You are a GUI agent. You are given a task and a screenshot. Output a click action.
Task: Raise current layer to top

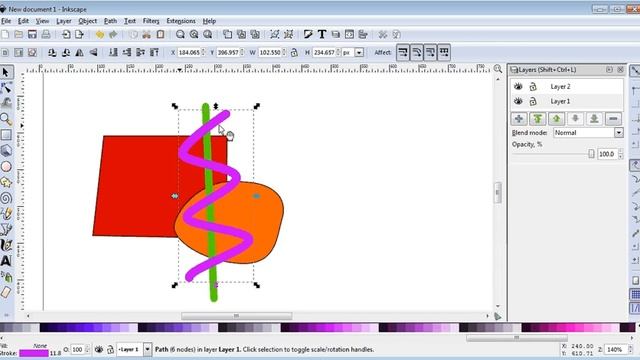tap(538, 119)
